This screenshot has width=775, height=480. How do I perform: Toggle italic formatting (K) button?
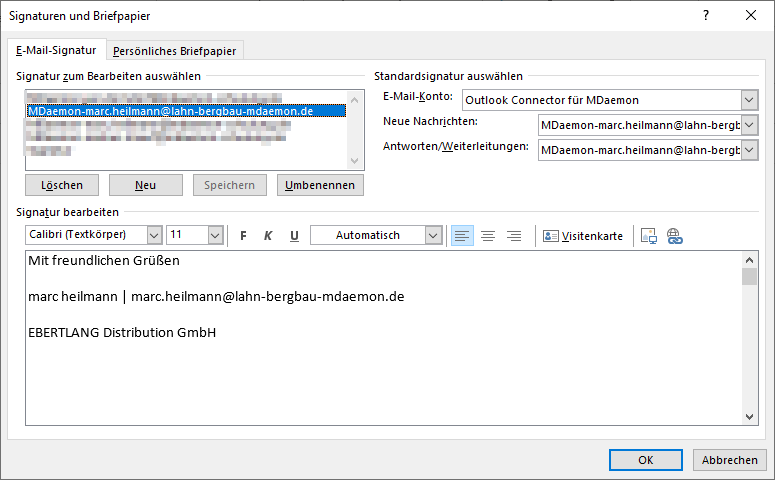268,236
